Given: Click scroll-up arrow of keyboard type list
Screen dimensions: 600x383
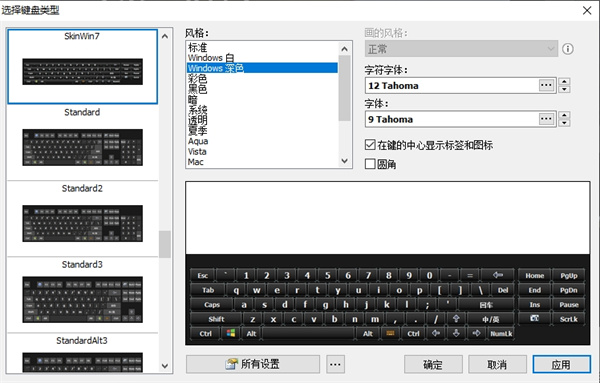Looking at the screenshot, I should (x=165, y=36).
